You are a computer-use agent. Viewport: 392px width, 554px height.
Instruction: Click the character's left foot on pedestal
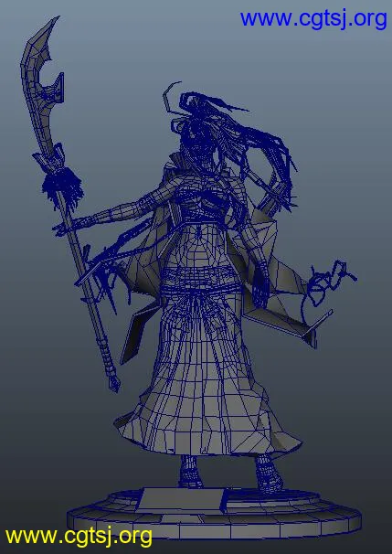269,474
